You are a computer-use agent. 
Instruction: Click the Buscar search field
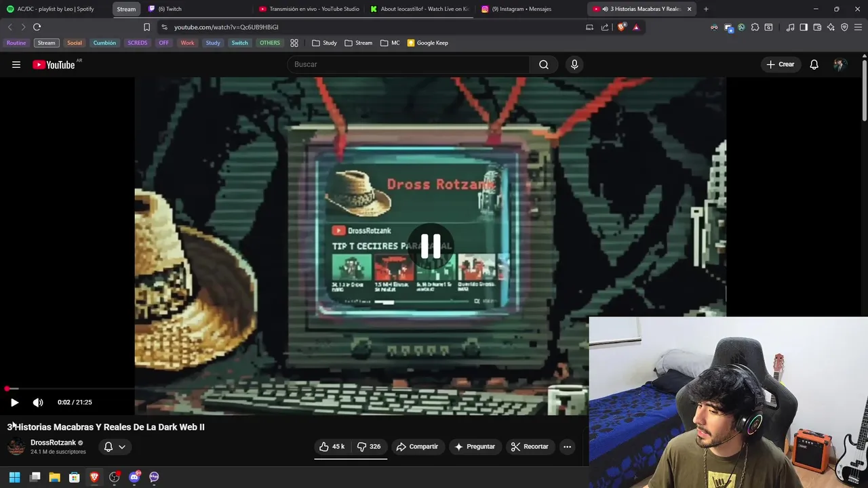409,64
